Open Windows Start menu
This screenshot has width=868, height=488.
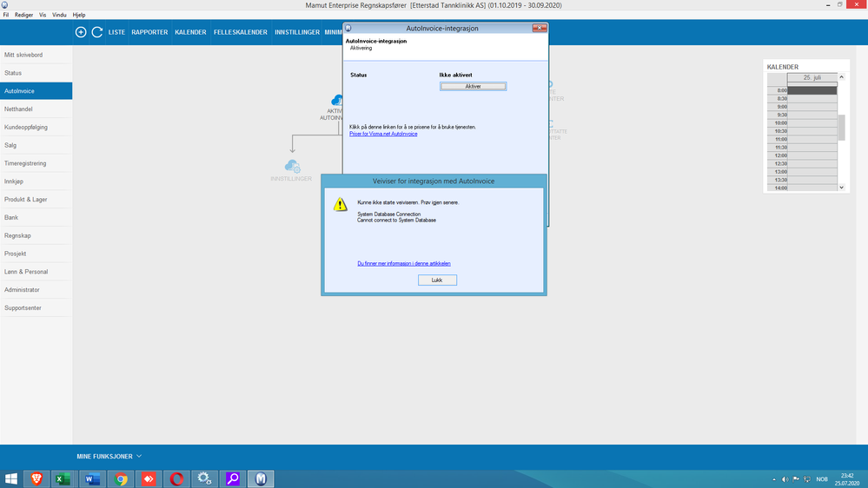point(11,478)
